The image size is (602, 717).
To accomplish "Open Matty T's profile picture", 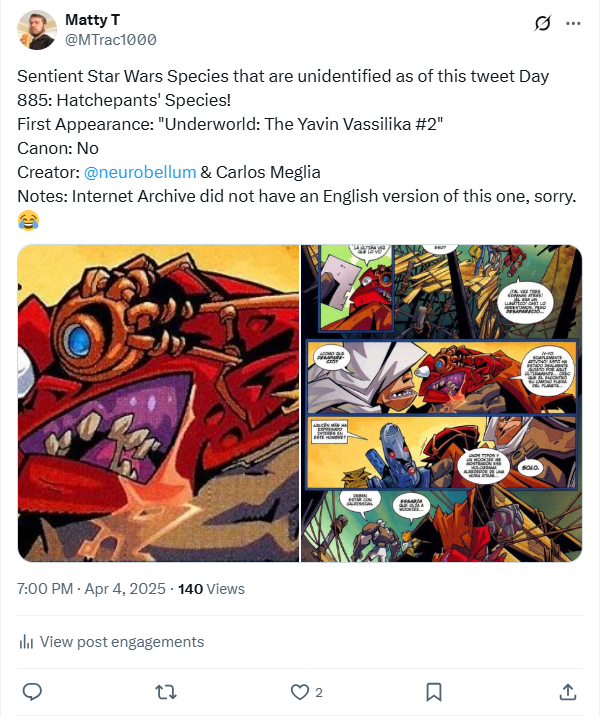I will [x=37, y=30].
